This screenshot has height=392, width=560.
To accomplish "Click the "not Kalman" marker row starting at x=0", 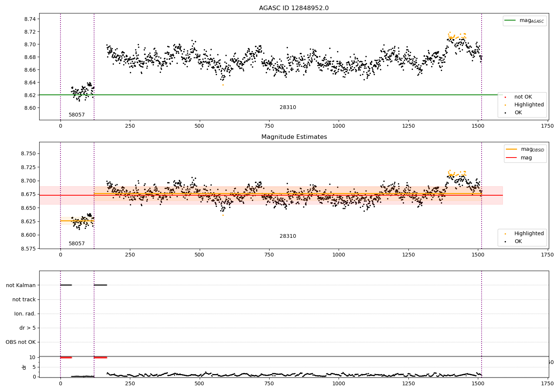I will point(66,285).
